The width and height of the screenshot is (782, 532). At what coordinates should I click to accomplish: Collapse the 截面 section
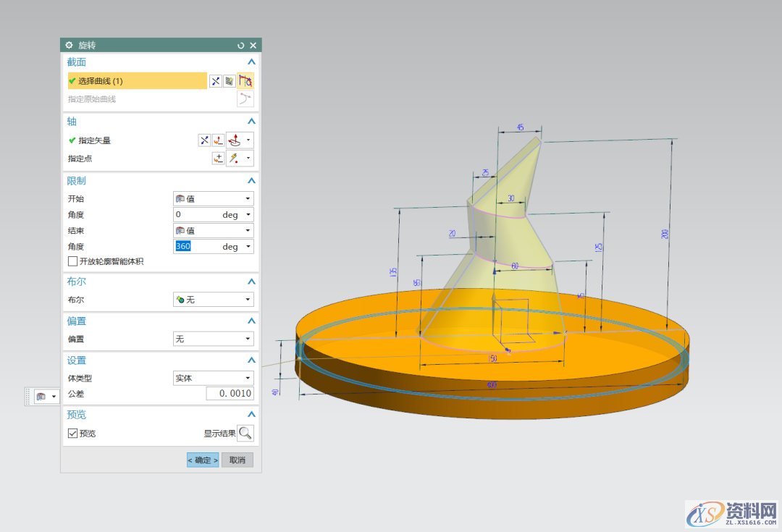point(251,62)
